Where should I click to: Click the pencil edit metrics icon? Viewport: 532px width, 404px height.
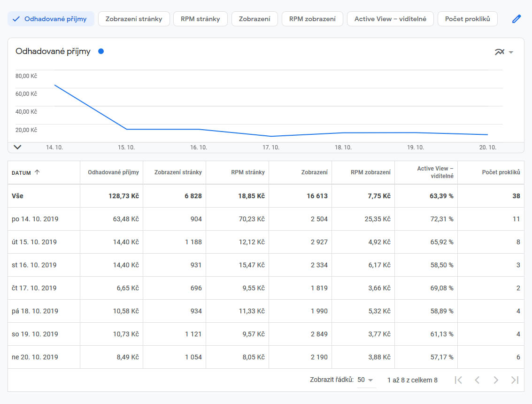[x=517, y=19]
